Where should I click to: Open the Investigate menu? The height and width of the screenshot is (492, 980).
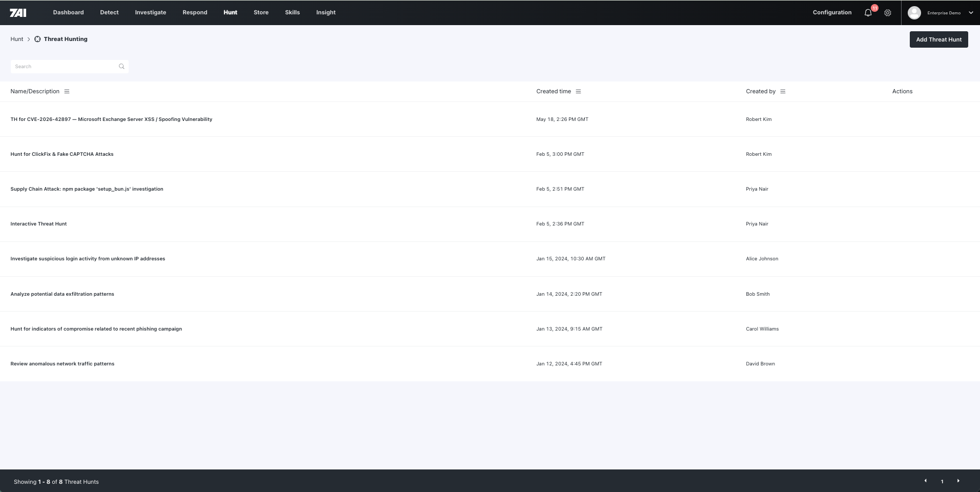pyautogui.click(x=150, y=12)
